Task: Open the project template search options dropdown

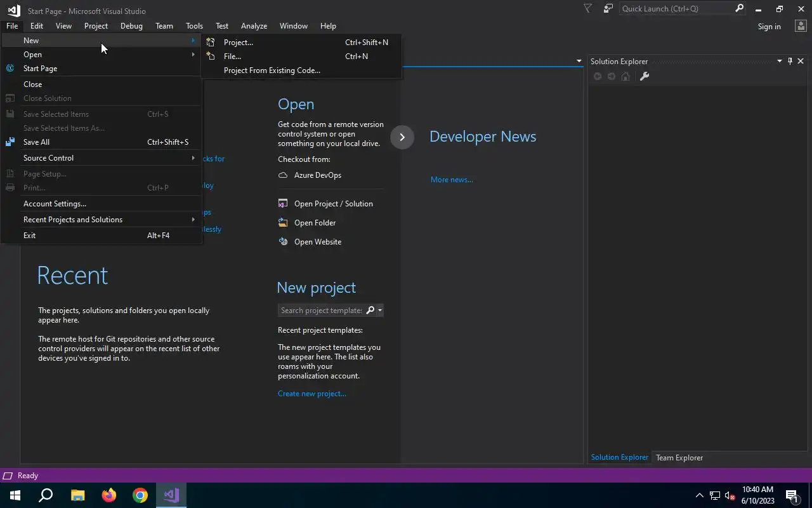Action: (x=379, y=310)
